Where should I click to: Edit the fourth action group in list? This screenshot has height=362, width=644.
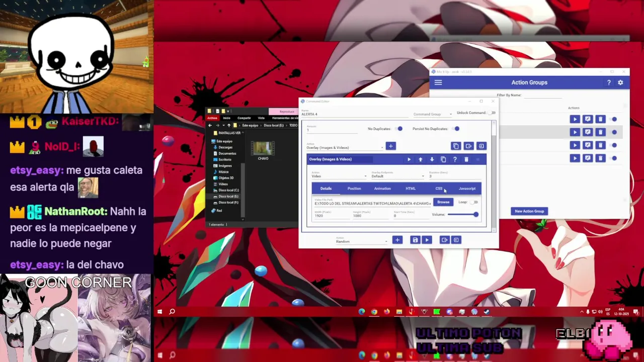point(588,158)
